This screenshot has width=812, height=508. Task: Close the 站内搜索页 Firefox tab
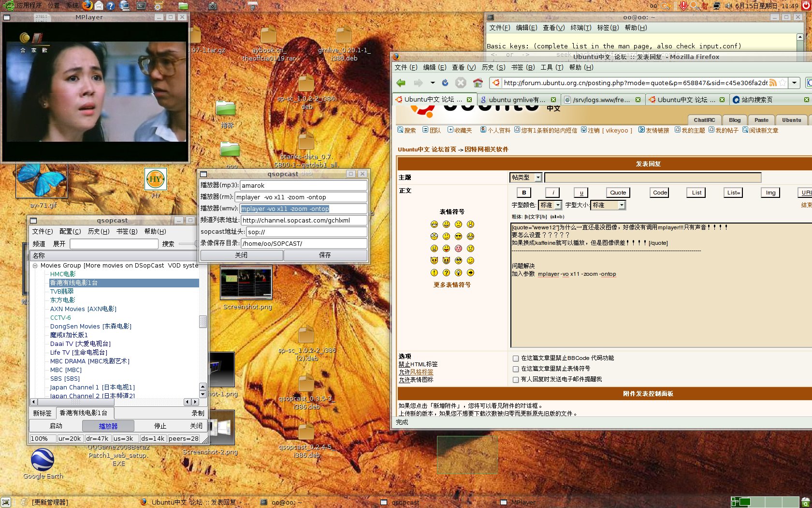tap(807, 100)
